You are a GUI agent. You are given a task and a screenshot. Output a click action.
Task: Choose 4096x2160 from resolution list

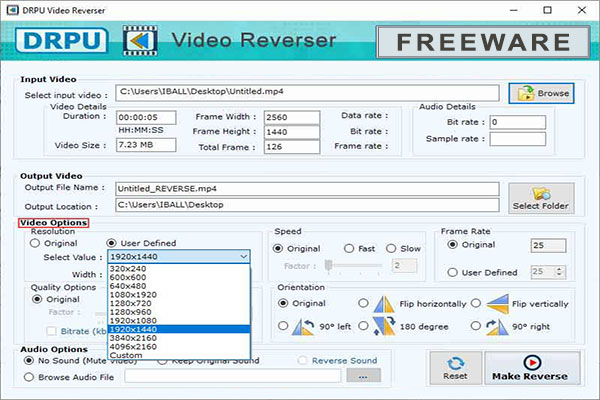coord(179,347)
